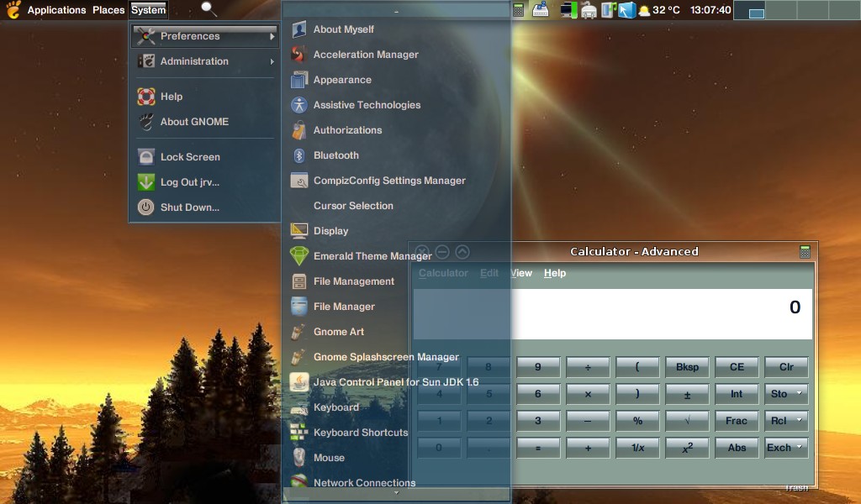Viewport: 861px width, 504px height.
Task: Open File Manager preferences entry
Action: [395, 307]
